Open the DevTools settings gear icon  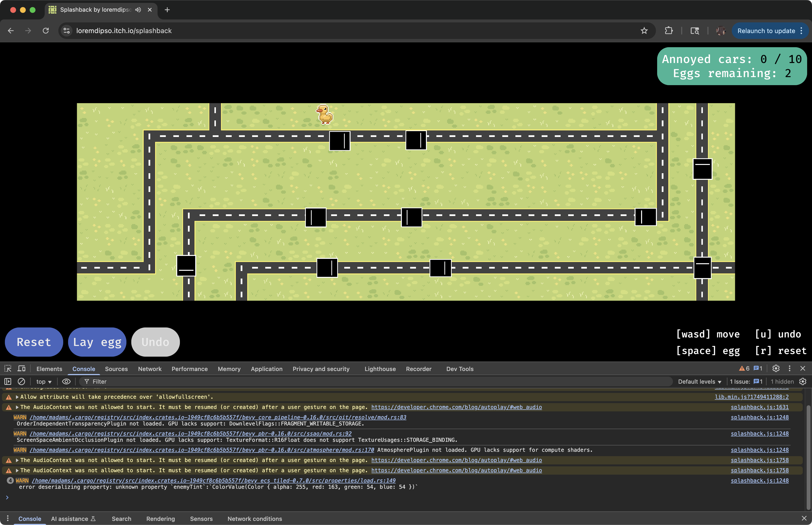coord(776,369)
